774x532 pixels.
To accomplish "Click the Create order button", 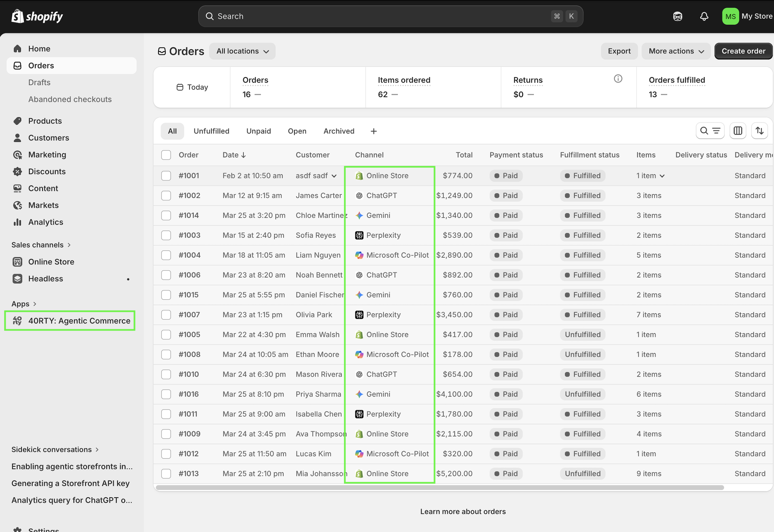I will point(743,51).
